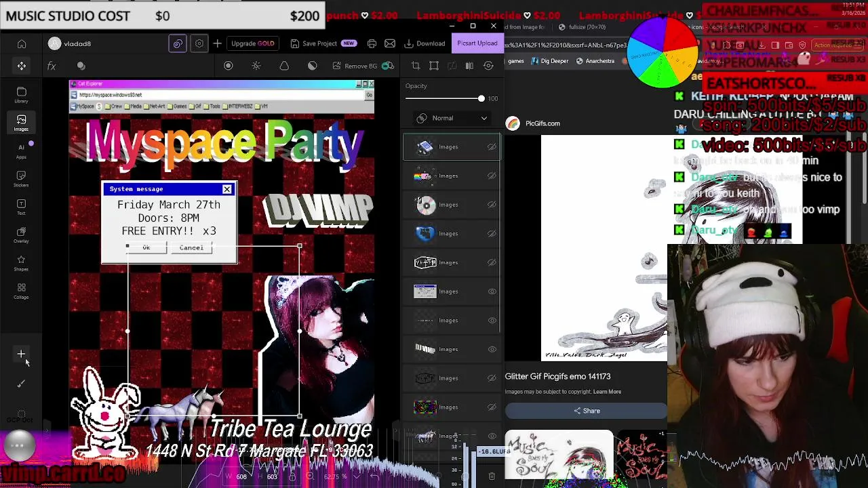Image resolution: width=868 pixels, height=488 pixels.
Task: Select the Tribe Tea Lounge text on canvas
Action: click(290, 429)
